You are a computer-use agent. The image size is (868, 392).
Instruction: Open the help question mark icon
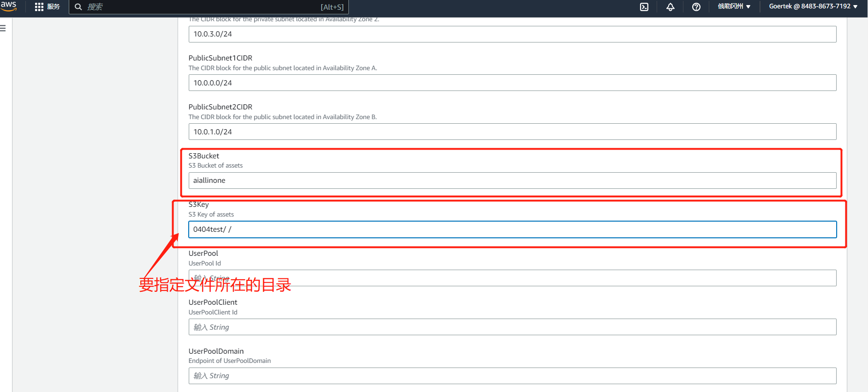[696, 7]
